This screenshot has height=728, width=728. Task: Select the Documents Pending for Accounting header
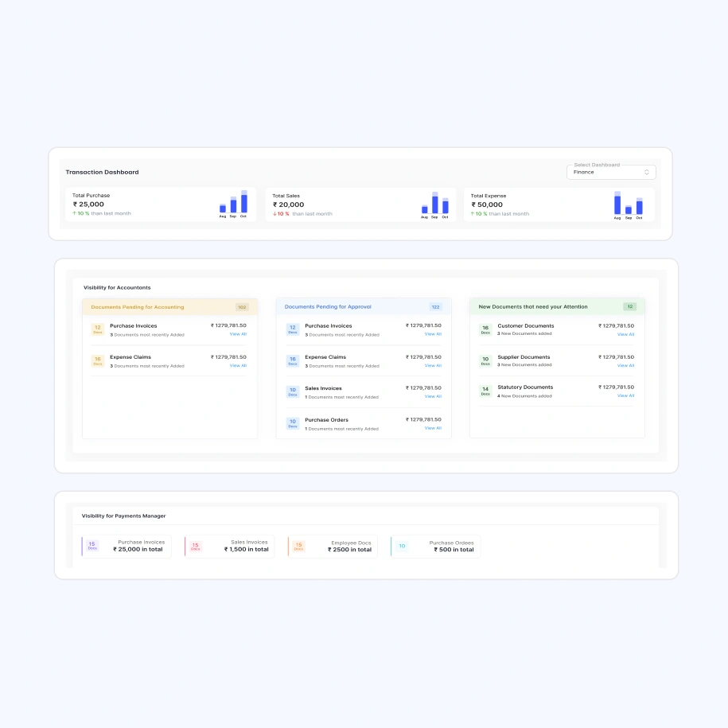[137, 307]
